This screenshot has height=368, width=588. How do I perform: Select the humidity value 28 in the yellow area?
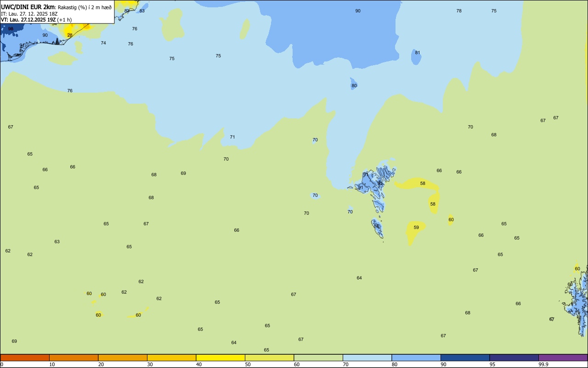pyautogui.click(x=70, y=35)
